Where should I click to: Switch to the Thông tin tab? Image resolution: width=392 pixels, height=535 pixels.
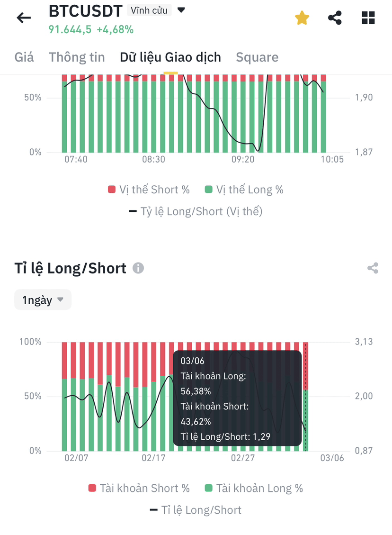77,57
